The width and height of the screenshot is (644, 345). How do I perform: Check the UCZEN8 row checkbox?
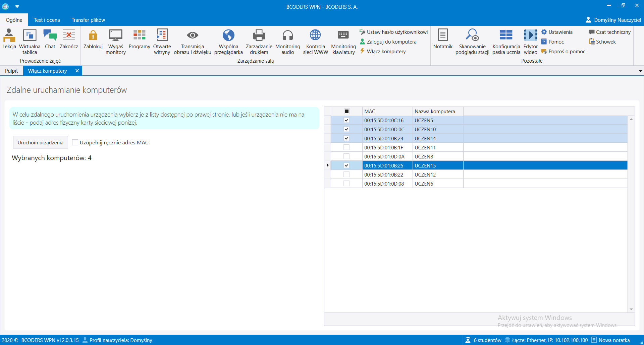pos(346,156)
